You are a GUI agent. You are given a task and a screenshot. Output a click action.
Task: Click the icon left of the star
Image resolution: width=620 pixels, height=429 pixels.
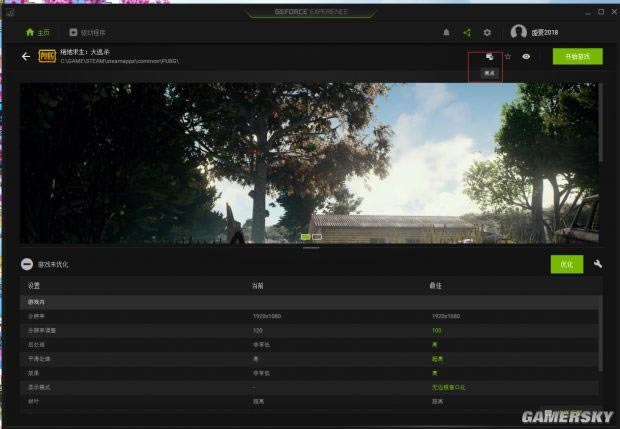(490, 57)
